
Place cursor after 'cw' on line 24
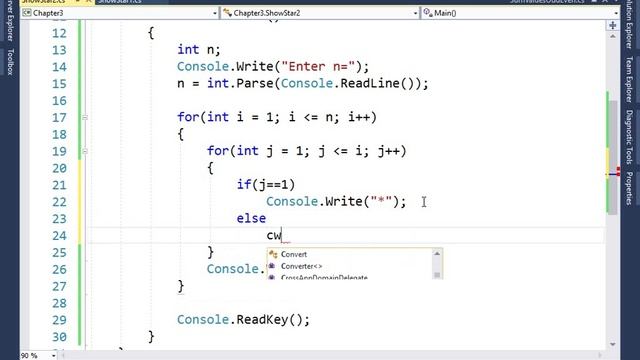click(282, 236)
